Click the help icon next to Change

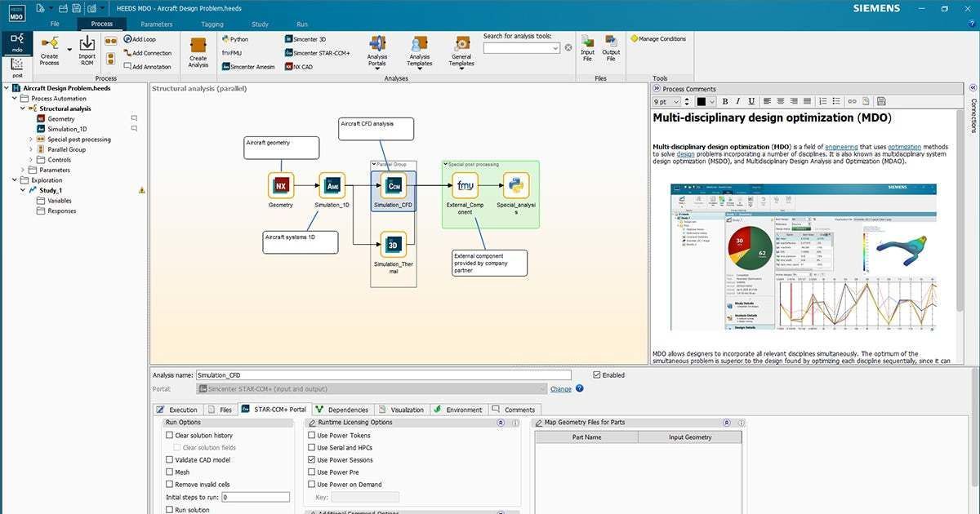579,388
